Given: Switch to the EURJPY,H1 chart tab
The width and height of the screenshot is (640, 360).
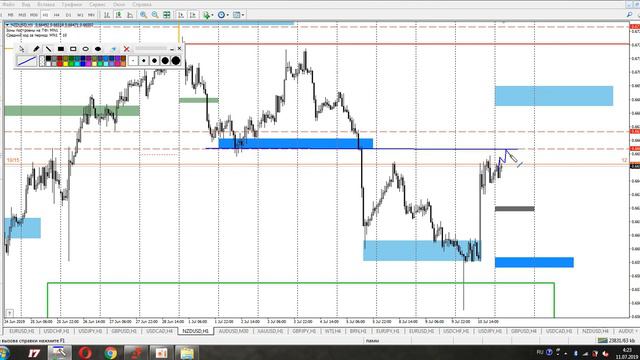Looking at the screenshot, I should pyautogui.click(x=388, y=331).
